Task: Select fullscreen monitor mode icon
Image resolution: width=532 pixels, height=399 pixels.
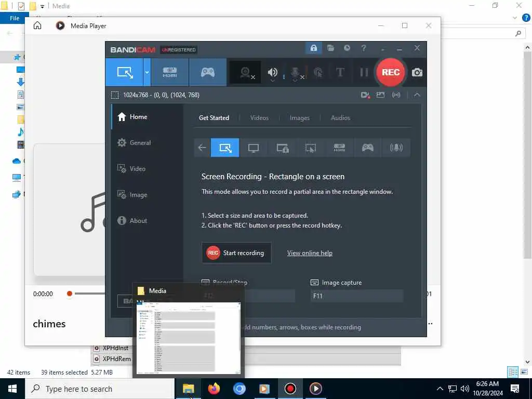Action: (254, 148)
